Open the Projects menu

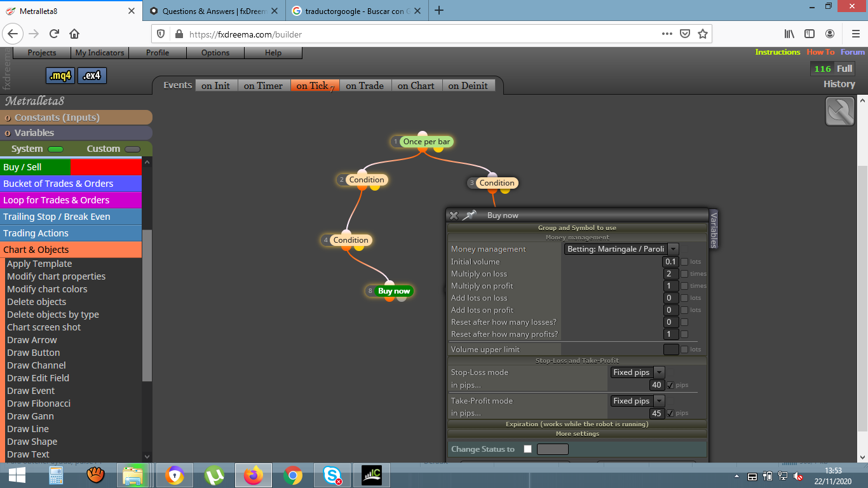pos(42,53)
